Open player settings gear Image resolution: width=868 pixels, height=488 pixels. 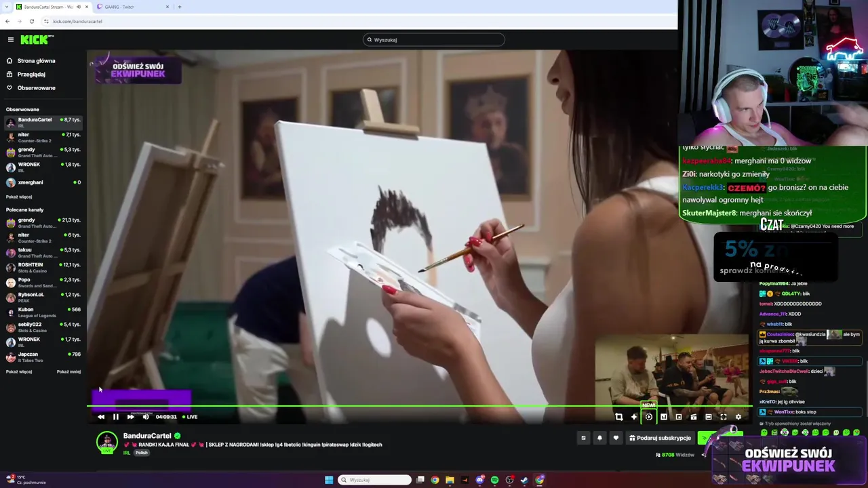[738, 417]
